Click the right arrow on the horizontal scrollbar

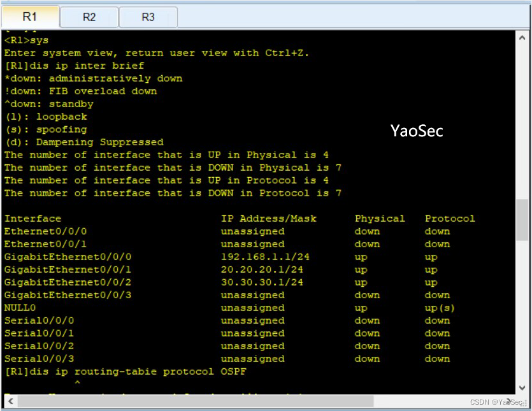(512, 401)
